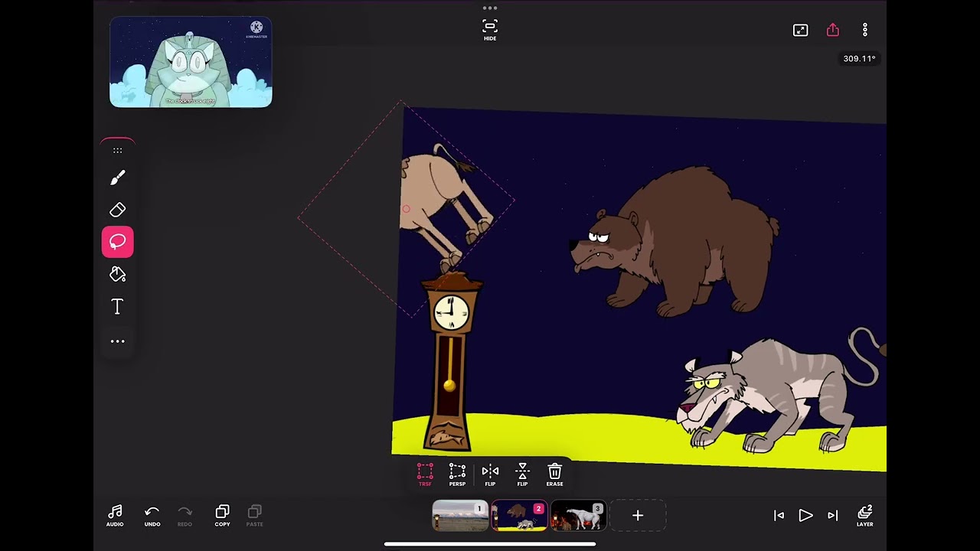Erase the selection with the ERASE button
This screenshot has width=980, height=551.
555,475
